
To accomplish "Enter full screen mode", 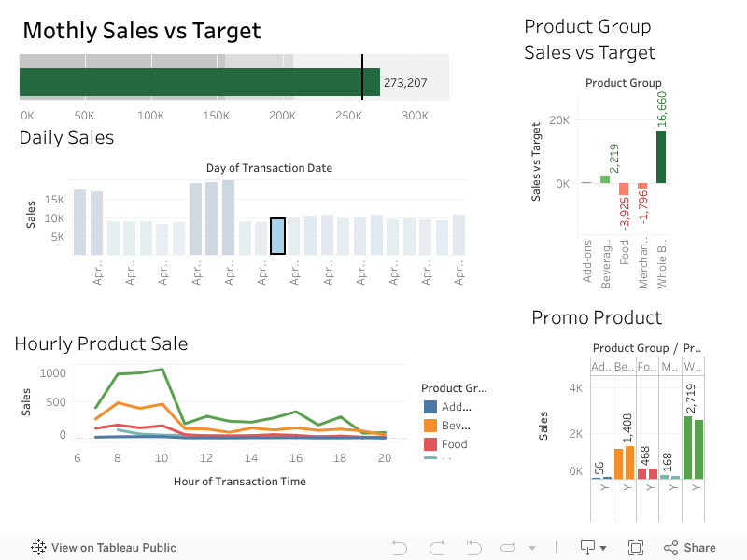I will coord(636,548).
